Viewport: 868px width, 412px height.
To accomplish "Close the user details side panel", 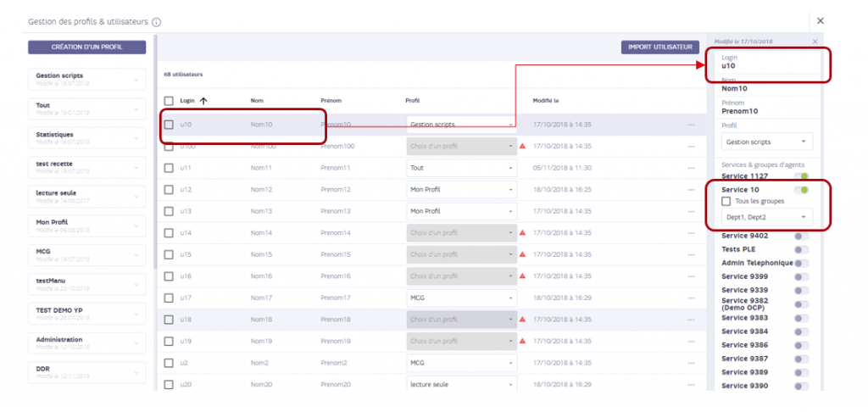I will point(815,42).
